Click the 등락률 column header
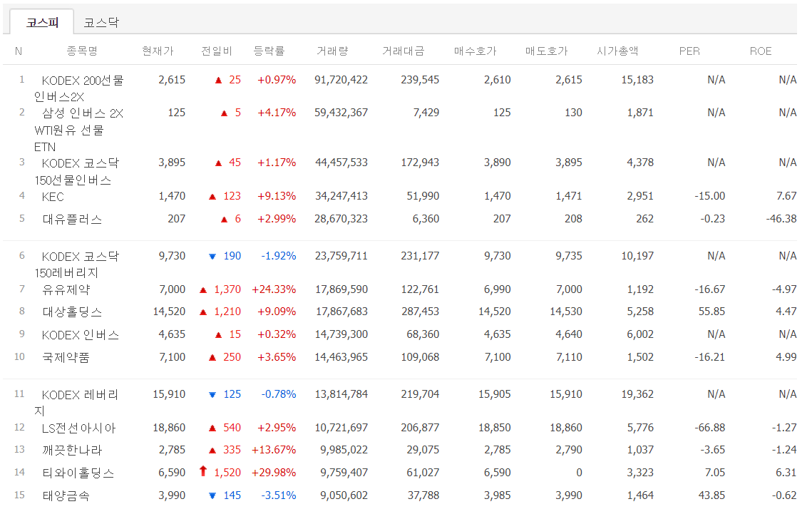 point(269,51)
